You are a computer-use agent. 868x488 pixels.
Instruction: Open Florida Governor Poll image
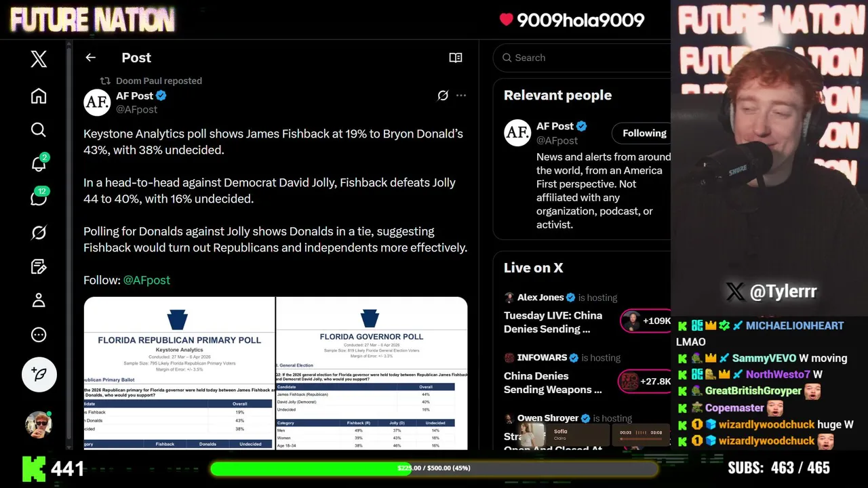click(x=372, y=373)
